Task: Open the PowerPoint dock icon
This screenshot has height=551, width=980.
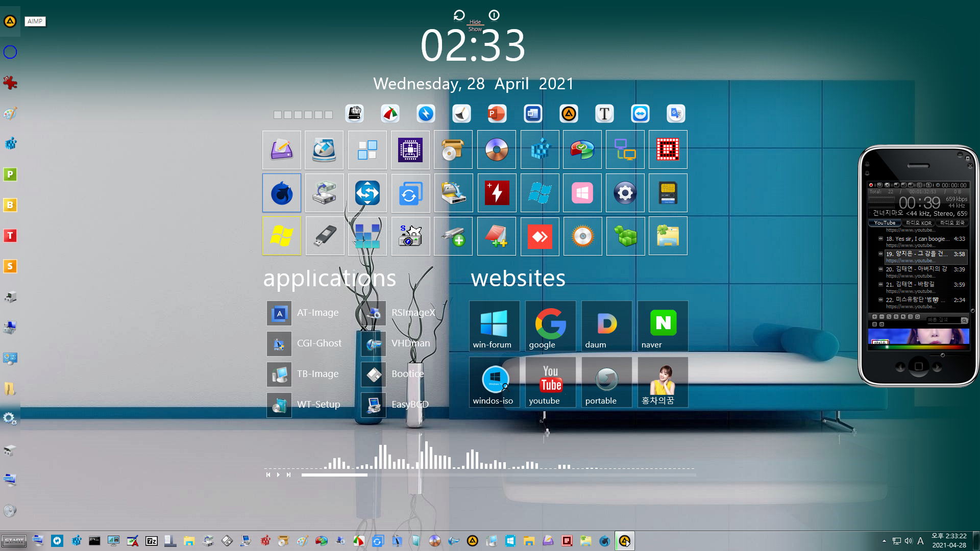Action: [x=497, y=114]
